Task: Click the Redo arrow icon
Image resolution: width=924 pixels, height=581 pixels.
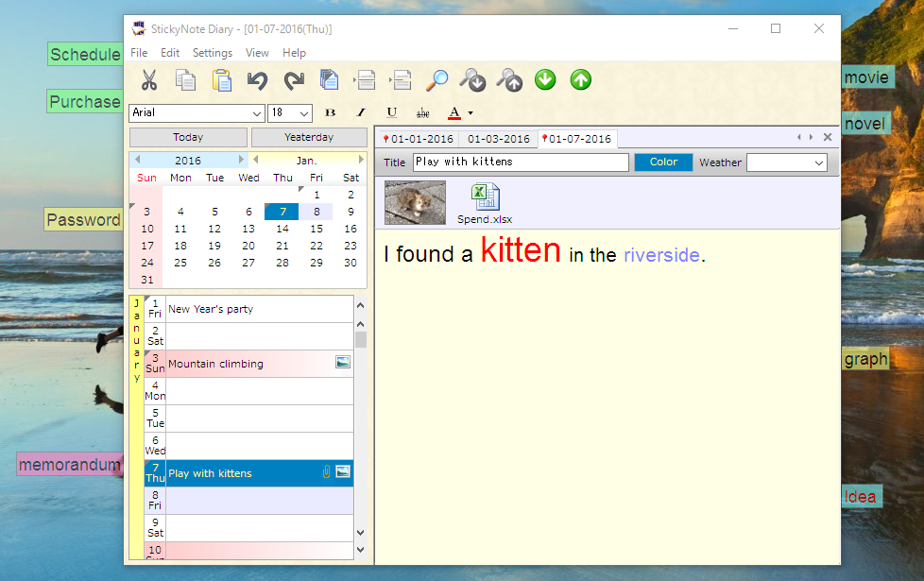Action: [x=294, y=80]
